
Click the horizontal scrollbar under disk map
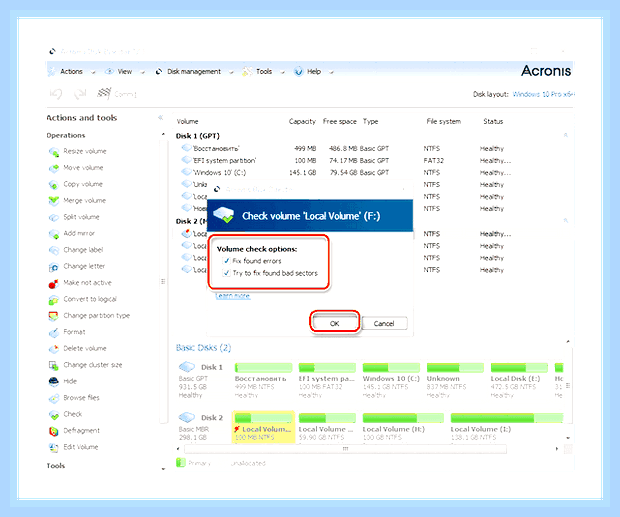tap(345, 449)
